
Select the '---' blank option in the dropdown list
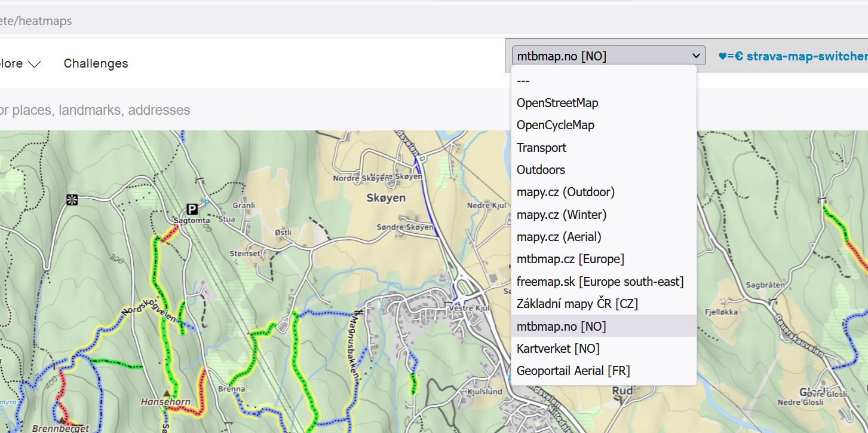coord(604,81)
